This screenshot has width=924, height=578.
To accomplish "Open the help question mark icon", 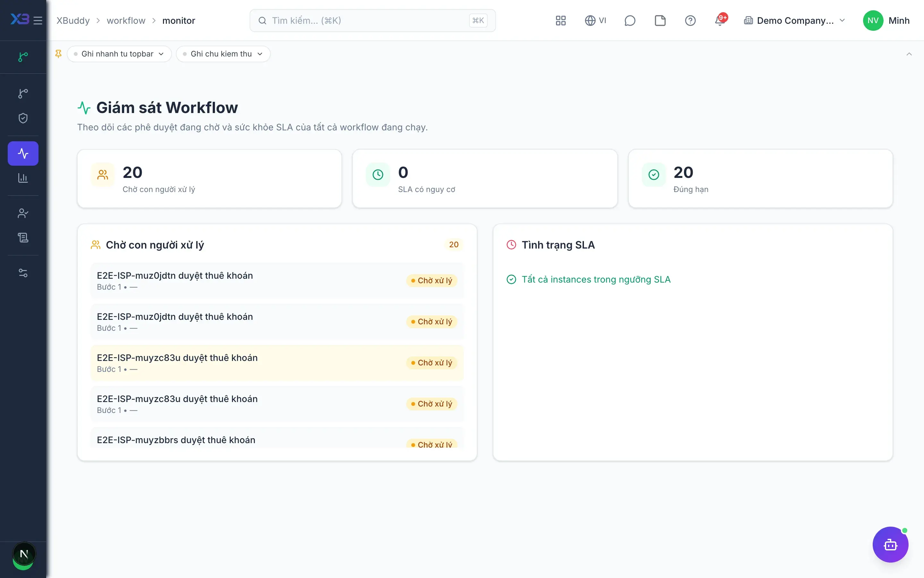I will point(690,21).
